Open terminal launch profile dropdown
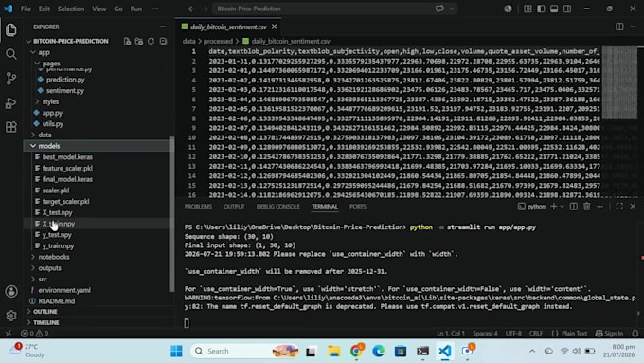 [563, 207]
